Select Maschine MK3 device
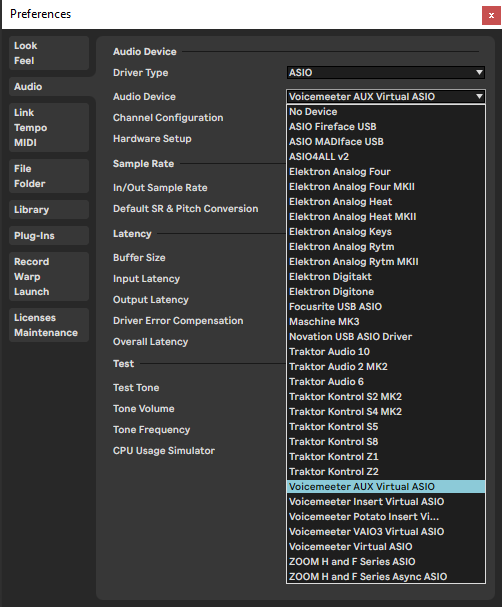Screen dimensions: 502x607 point(386,322)
